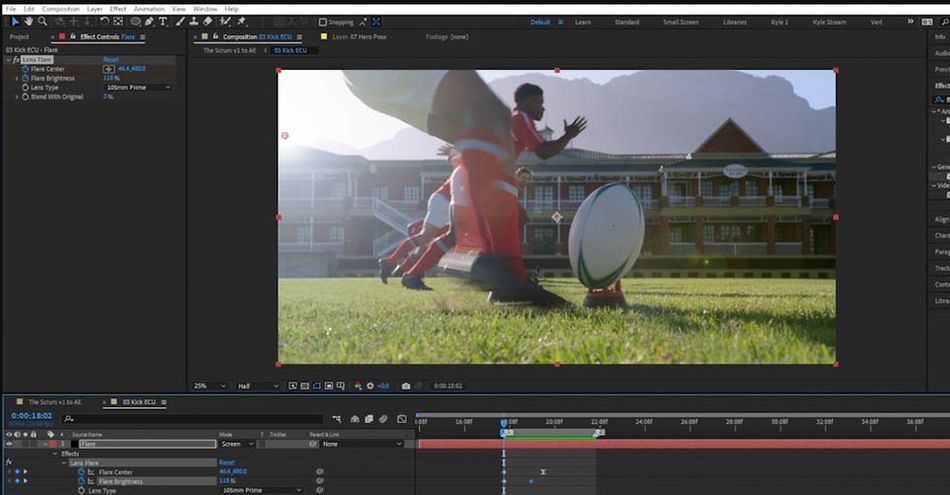This screenshot has height=495, width=950.
Task: Click the composition mini-flowchart icon in timeline
Action: point(337,419)
